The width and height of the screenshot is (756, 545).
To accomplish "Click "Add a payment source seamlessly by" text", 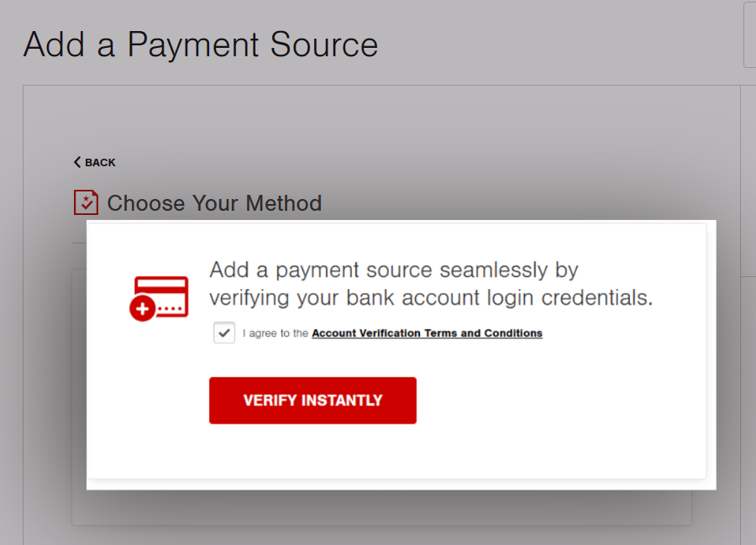I will click(x=394, y=270).
